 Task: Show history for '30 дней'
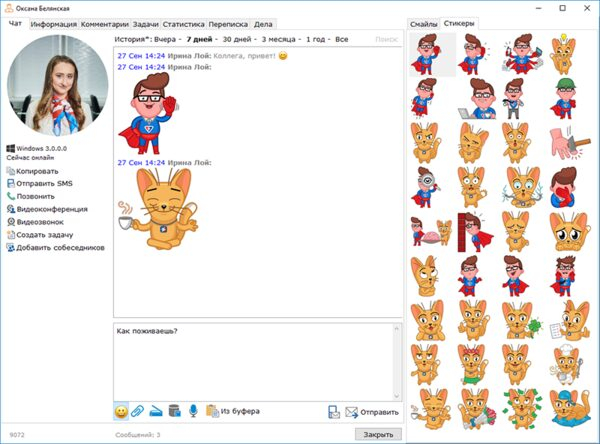pos(237,39)
